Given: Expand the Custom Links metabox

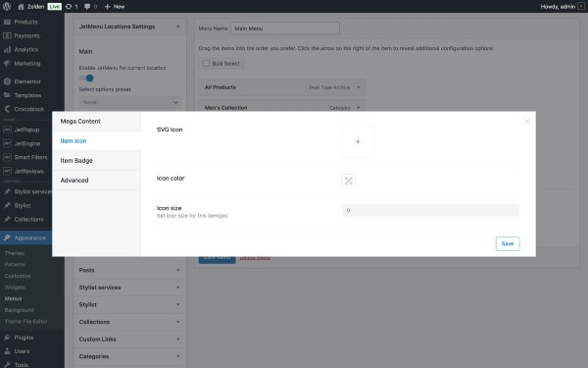Looking at the screenshot, I should [x=178, y=340].
